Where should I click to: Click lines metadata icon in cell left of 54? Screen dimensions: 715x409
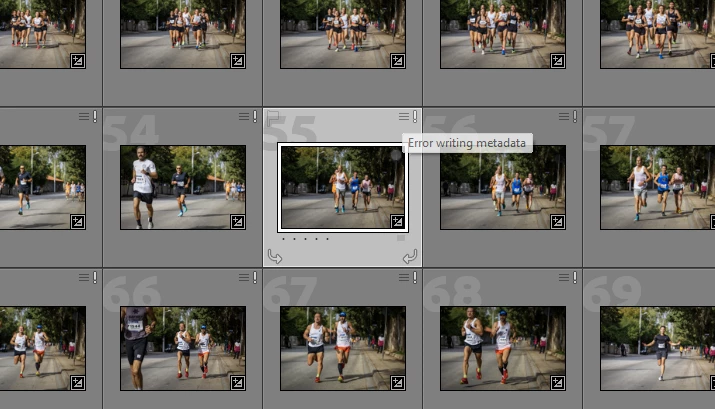(84, 117)
